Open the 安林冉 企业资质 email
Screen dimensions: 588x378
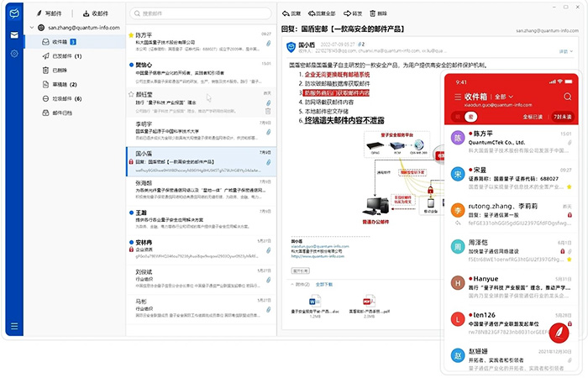tap(202, 249)
